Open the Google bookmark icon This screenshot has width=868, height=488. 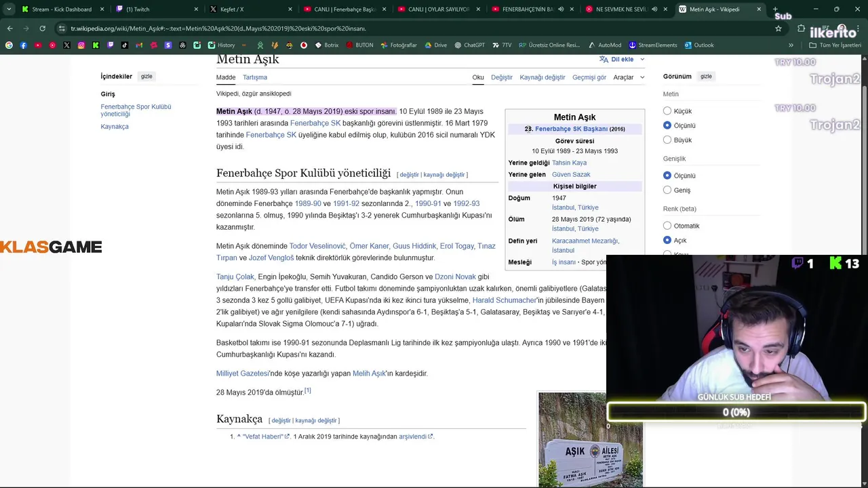point(9,45)
